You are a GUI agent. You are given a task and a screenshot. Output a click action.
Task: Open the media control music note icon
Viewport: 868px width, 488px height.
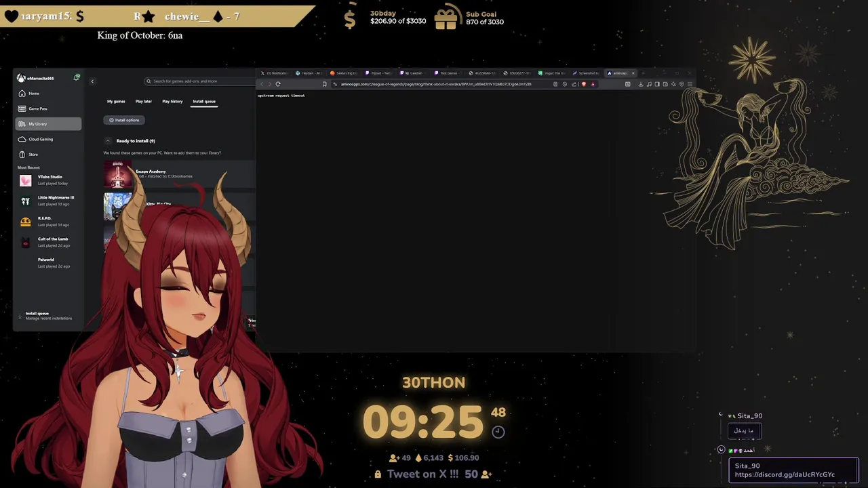coord(649,84)
